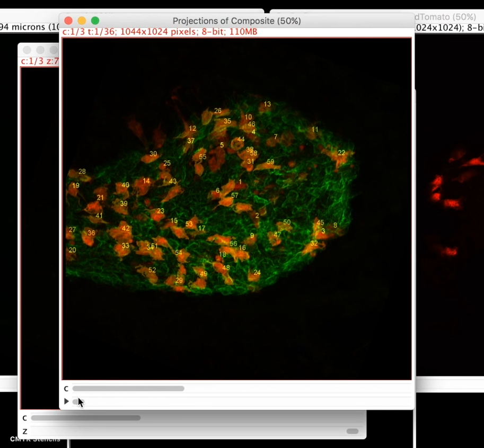Click the time frame slider thumb beside play arrow

point(76,401)
